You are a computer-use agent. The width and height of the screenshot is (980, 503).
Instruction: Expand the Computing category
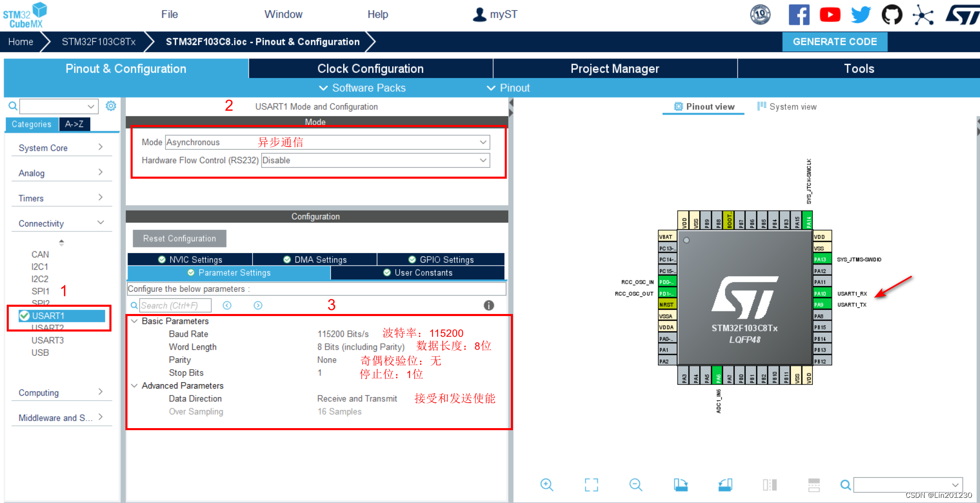pos(61,392)
